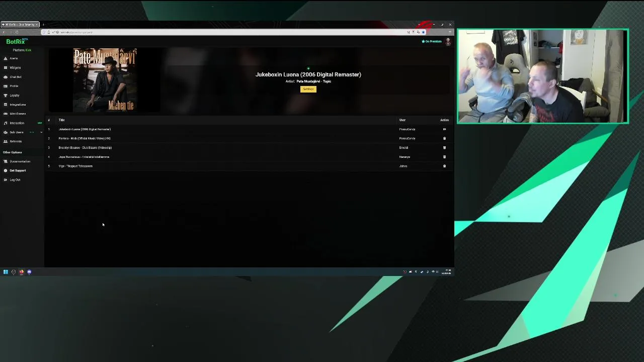Skip the current Jukeboxin Luona song
This screenshot has width=644, height=362.
pos(444,129)
